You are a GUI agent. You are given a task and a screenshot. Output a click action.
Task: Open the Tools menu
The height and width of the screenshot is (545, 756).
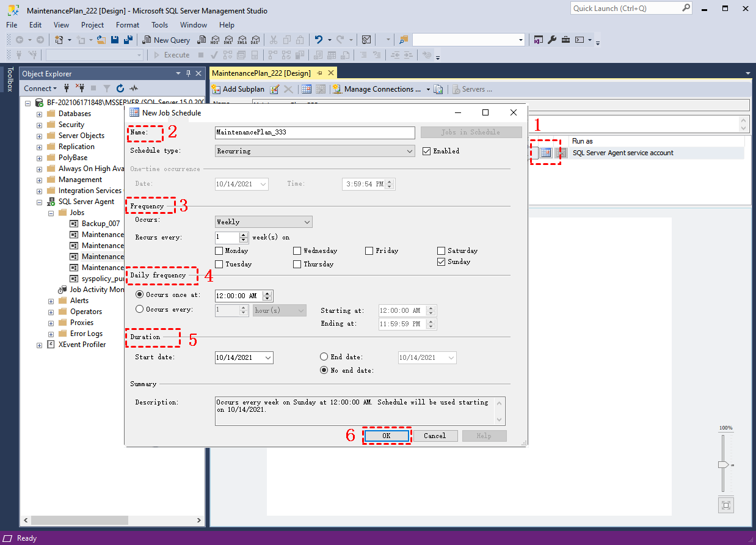pos(160,25)
